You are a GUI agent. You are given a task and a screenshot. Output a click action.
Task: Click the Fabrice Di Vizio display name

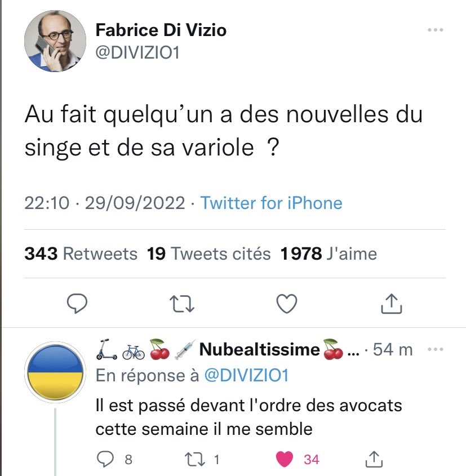161,29
